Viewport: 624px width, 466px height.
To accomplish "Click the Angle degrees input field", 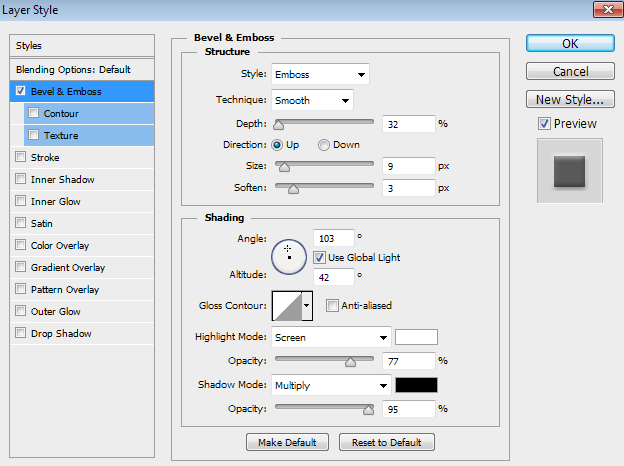I will 333,238.
